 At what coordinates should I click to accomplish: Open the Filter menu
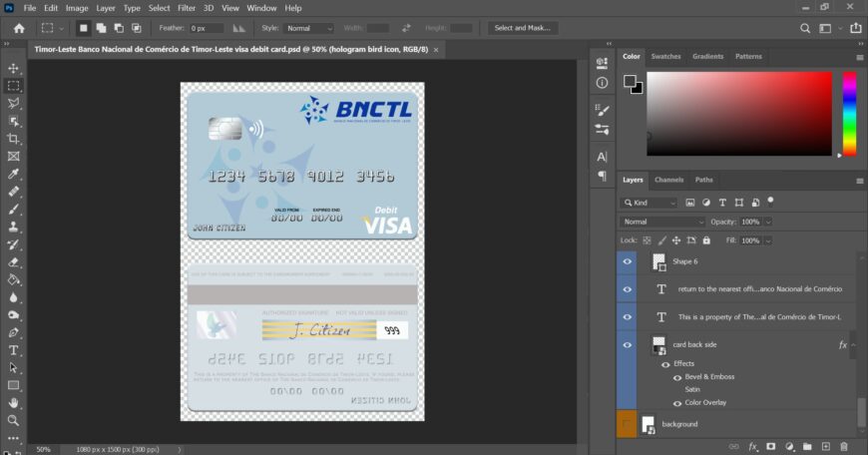click(x=187, y=8)
